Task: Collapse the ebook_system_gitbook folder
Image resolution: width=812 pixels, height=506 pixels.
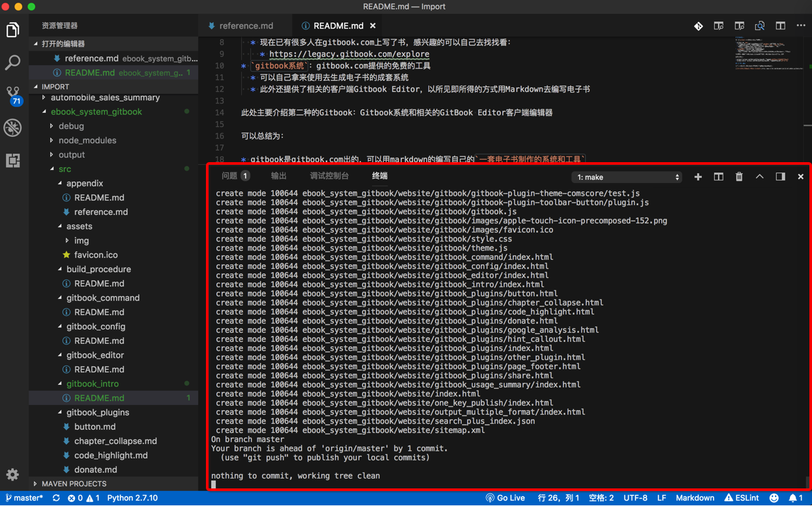Action: 113,112
